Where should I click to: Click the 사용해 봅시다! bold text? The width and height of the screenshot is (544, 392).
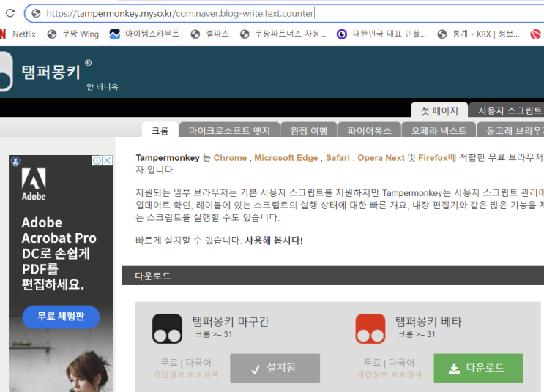274,240
